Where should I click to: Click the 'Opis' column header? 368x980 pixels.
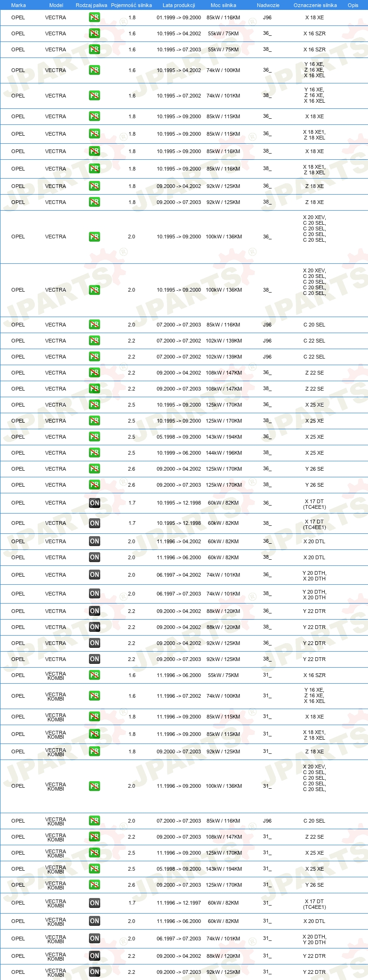353,5
